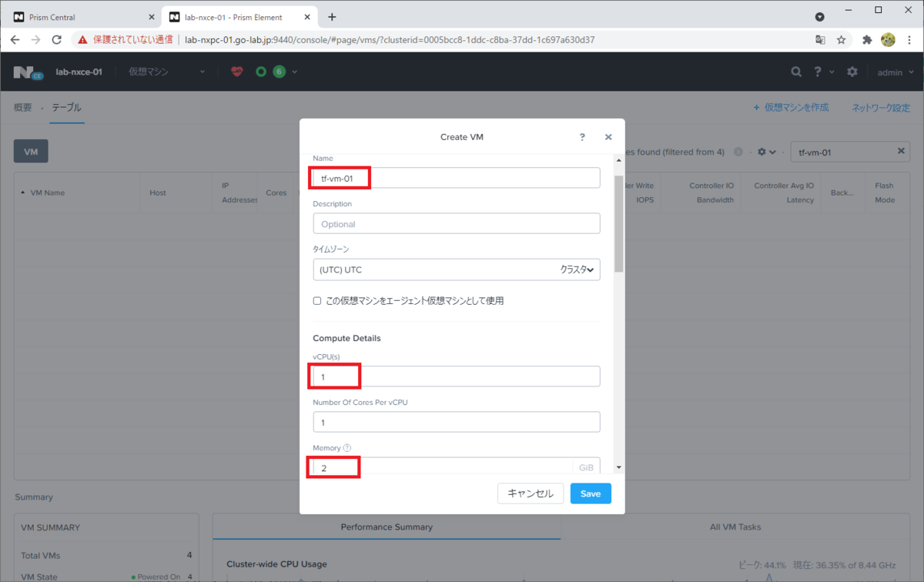This screenshot has height=582, width=924.
Task: Expand the tasks count dropdown arrow
Action: pos(294,72)
